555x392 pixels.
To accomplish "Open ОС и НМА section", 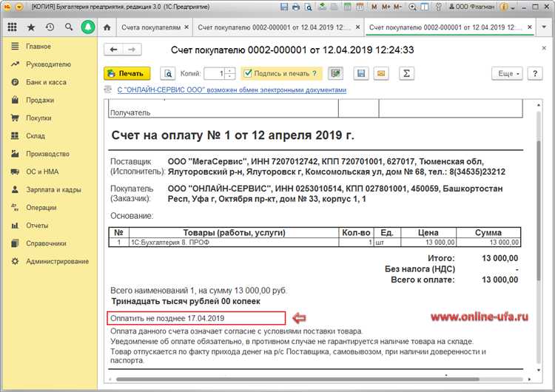I will [49, 172].
